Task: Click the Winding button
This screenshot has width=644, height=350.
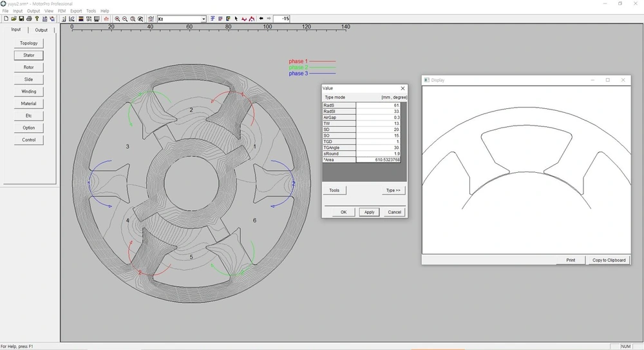Action: click(29, 92)
